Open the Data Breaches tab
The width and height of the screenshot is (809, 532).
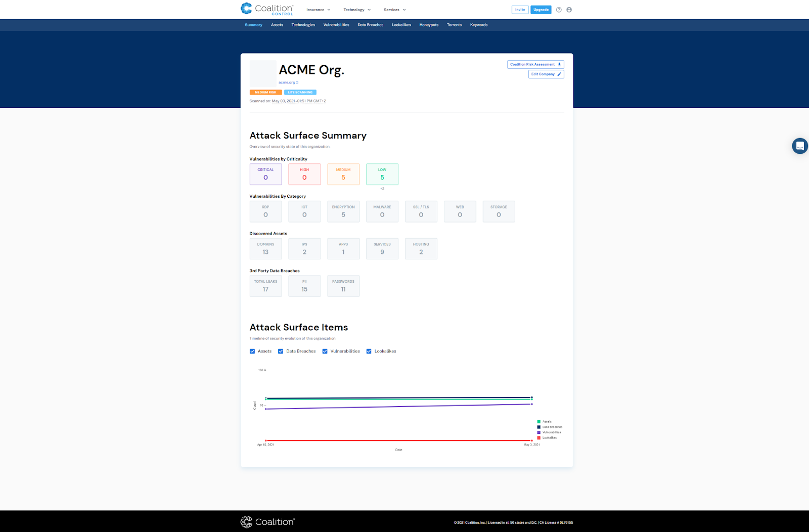(x=371, y=25)
